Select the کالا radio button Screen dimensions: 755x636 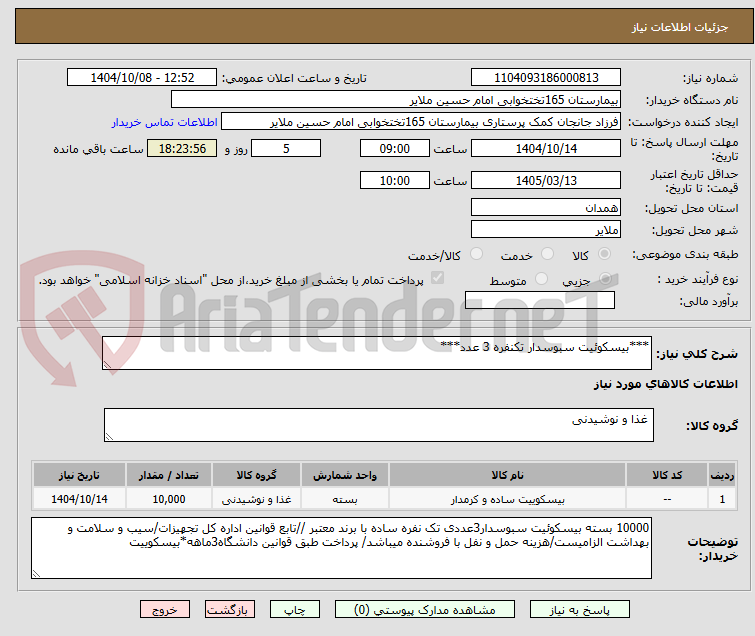[x=604, y=254]
